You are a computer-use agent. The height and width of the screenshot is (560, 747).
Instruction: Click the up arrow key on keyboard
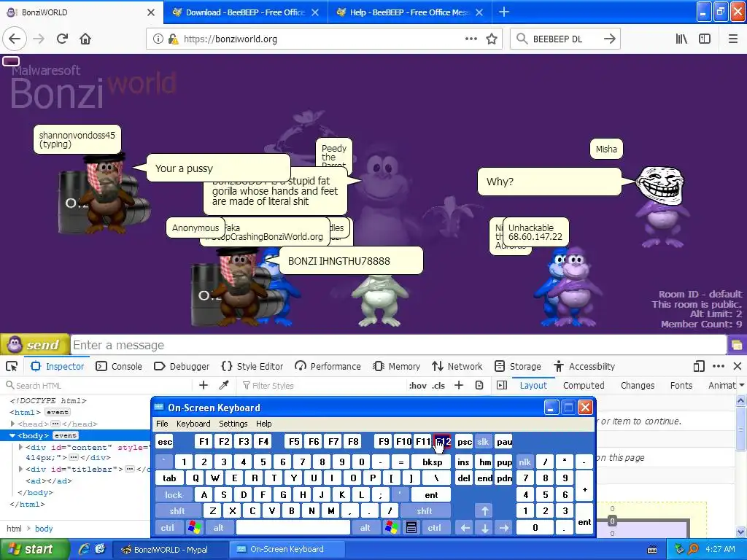coord(484,511)
